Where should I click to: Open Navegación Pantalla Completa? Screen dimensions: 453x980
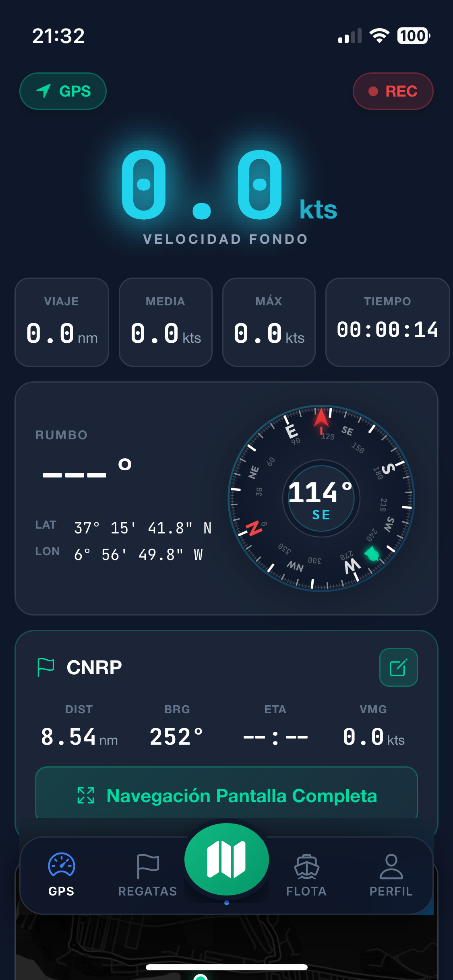[226, 795]
